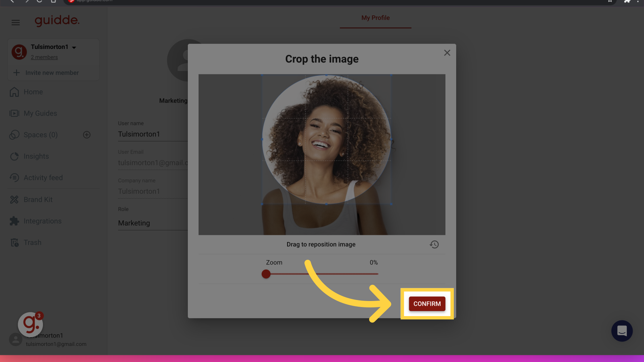Screen dimensions: 644x362
Task: Select the My Profile tab
Action: [x=375, y=18]
